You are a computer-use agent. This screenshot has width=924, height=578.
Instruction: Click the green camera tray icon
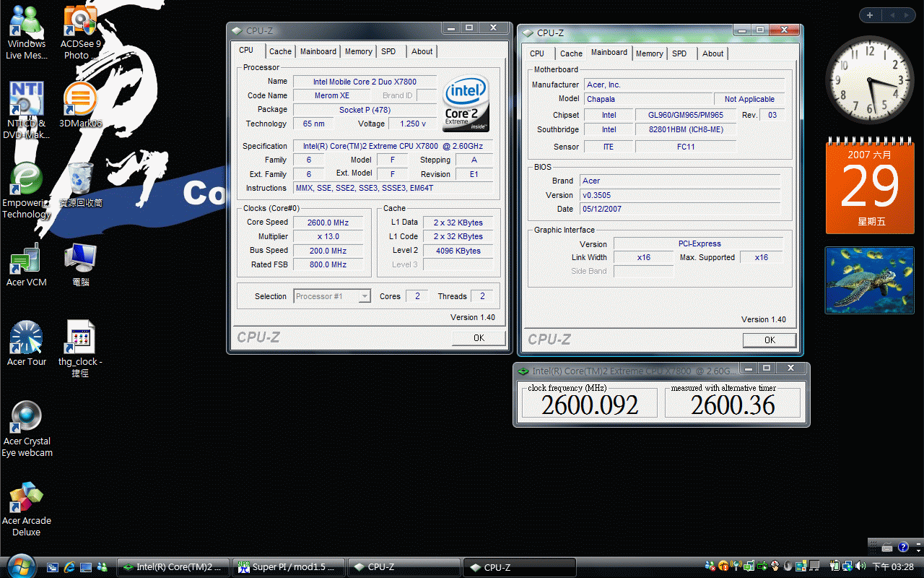tap(762, 566)
